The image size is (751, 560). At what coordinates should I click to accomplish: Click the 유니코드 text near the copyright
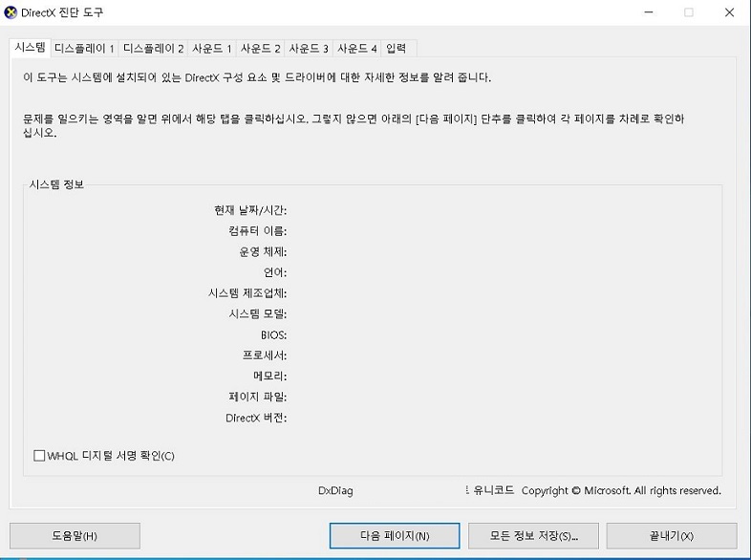coord(493,490)
